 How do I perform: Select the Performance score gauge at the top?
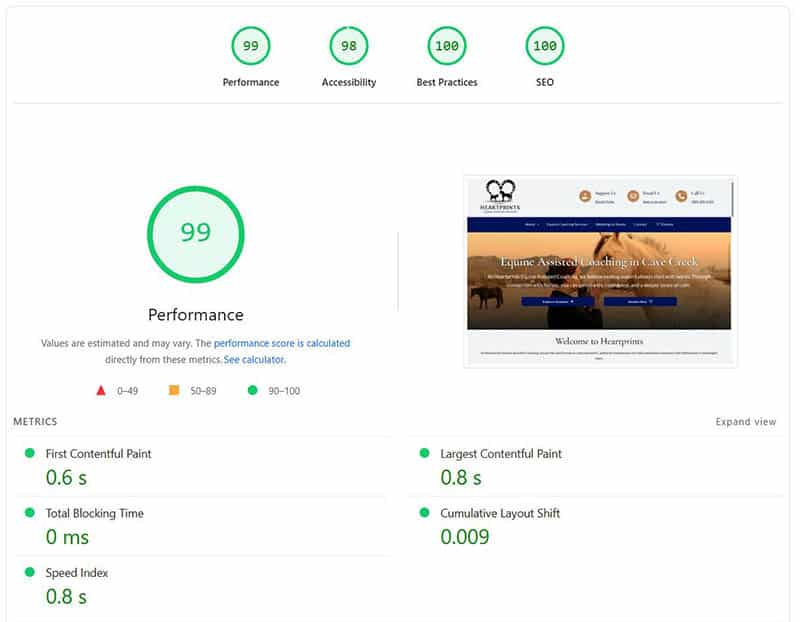(x=250, y=45)
